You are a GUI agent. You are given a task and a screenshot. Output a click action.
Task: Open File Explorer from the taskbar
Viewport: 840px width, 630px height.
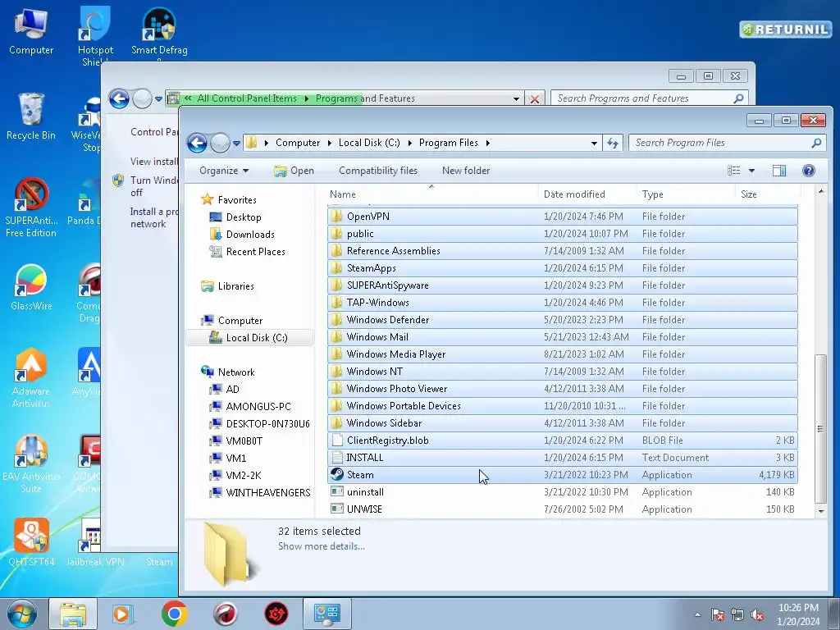[x=73, y=614]
